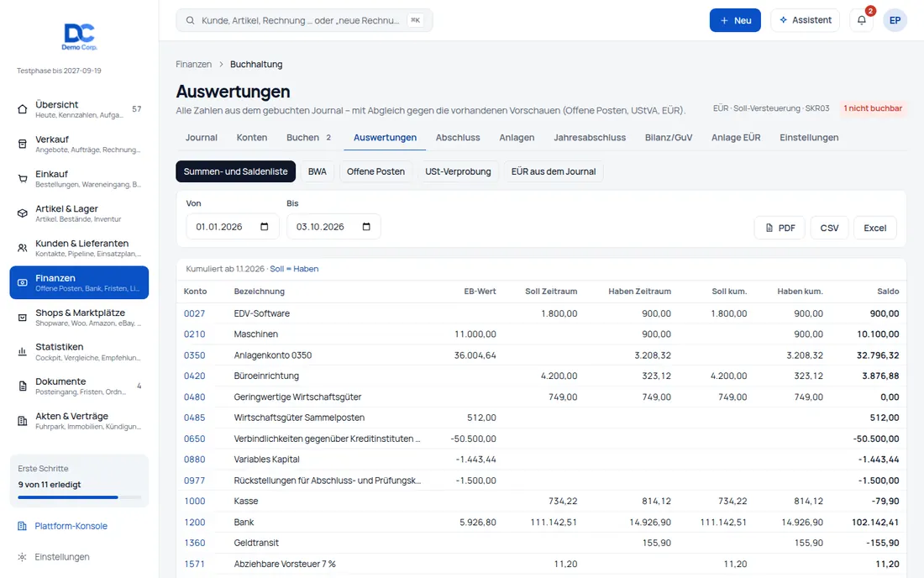Click the Soll = Haben link

coord(294,269)
